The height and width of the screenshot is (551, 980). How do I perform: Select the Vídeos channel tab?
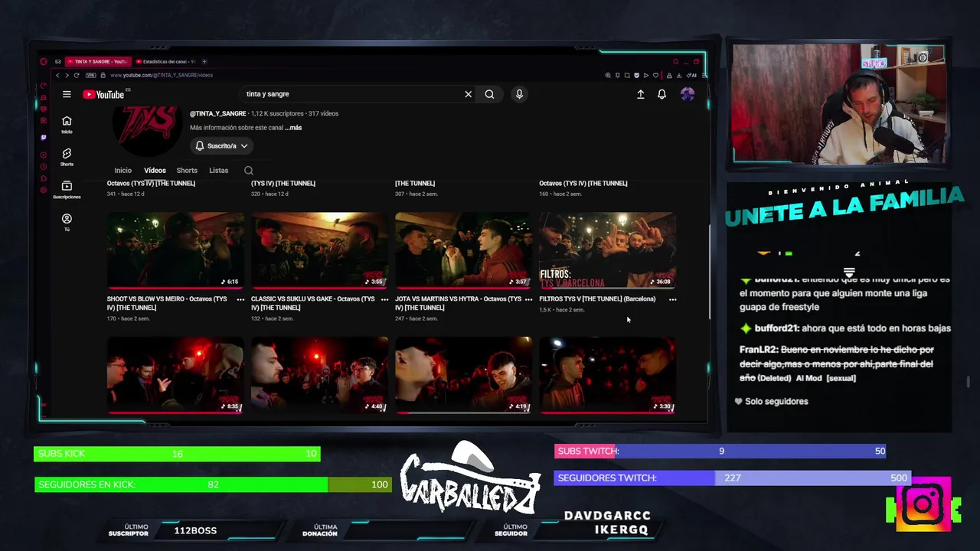coord(155,171)
